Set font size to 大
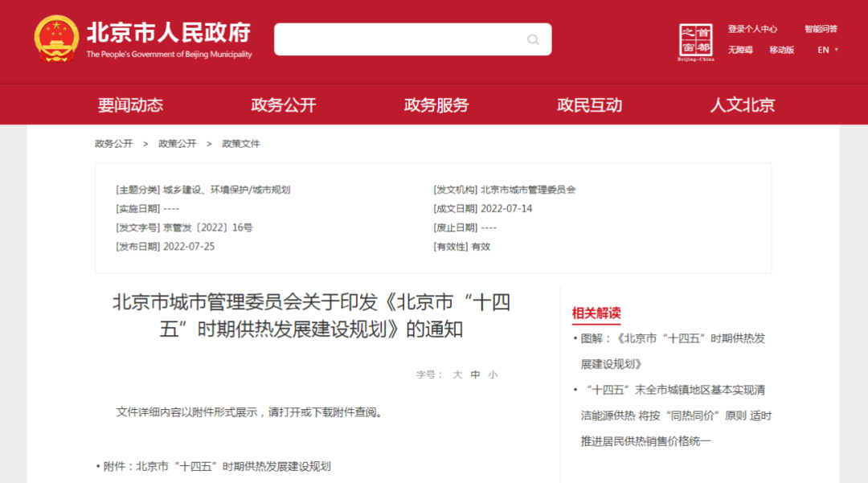The image size is (868, 483). [456, 374]
